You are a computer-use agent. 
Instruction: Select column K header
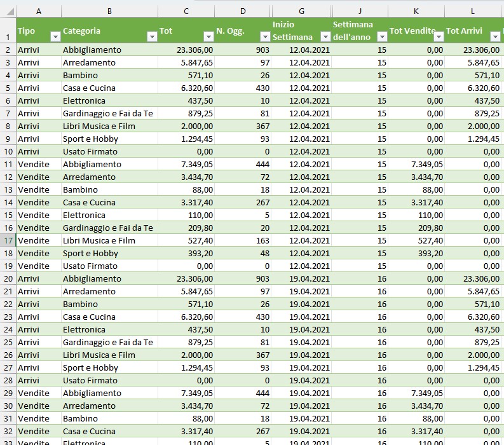(x=416, y=11)
